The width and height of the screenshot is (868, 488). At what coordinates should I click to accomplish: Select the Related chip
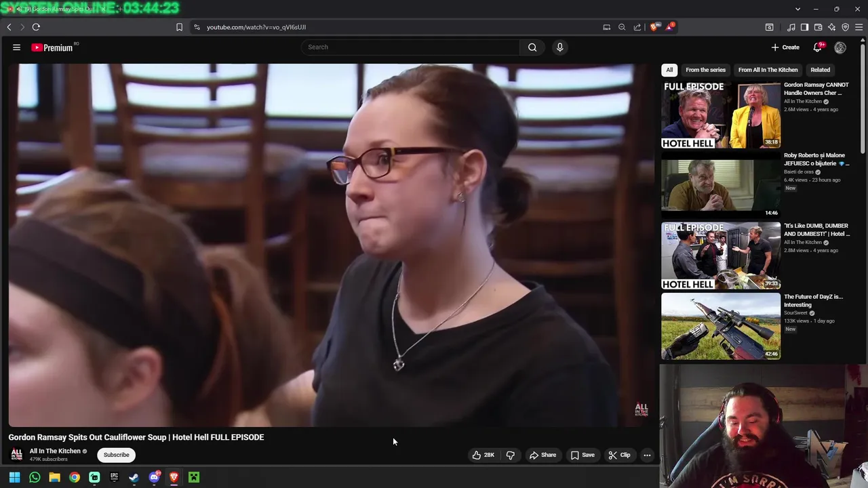tap(820, 70)
